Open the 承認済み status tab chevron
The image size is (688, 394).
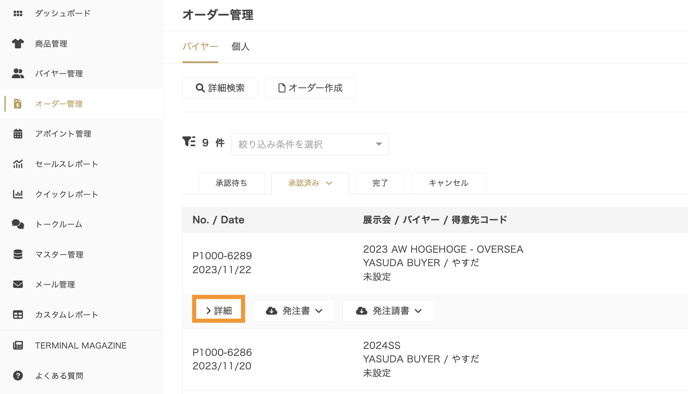tap(329, 183)
